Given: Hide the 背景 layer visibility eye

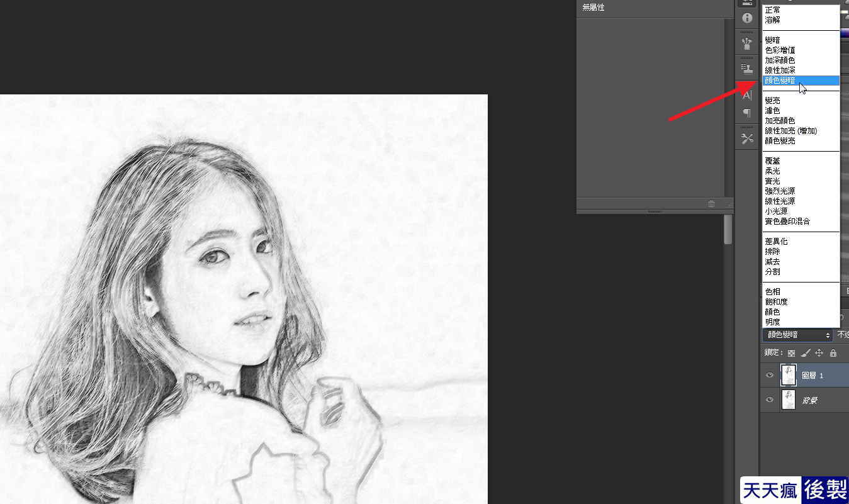Looking at the screenshot, I should point(769,400).
